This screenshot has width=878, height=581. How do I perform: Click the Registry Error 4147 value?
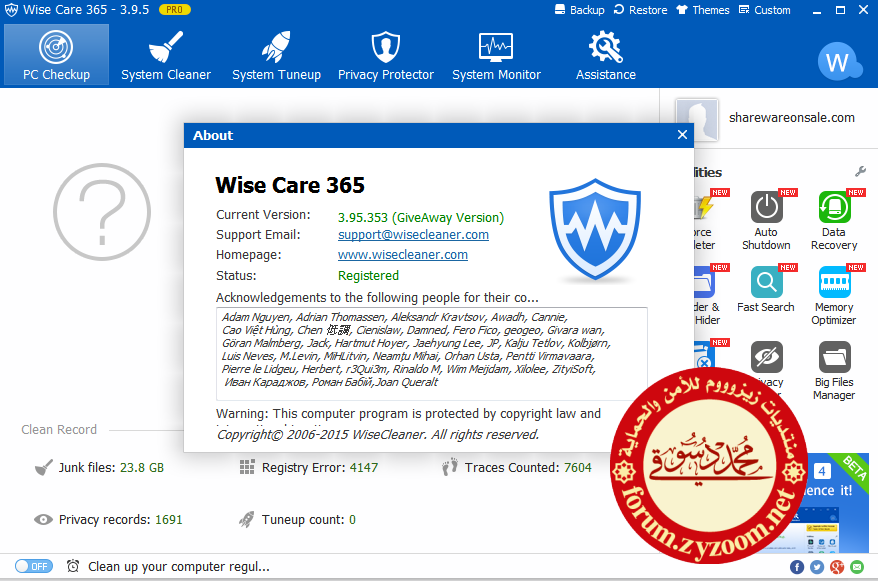[x=364, y=467]
